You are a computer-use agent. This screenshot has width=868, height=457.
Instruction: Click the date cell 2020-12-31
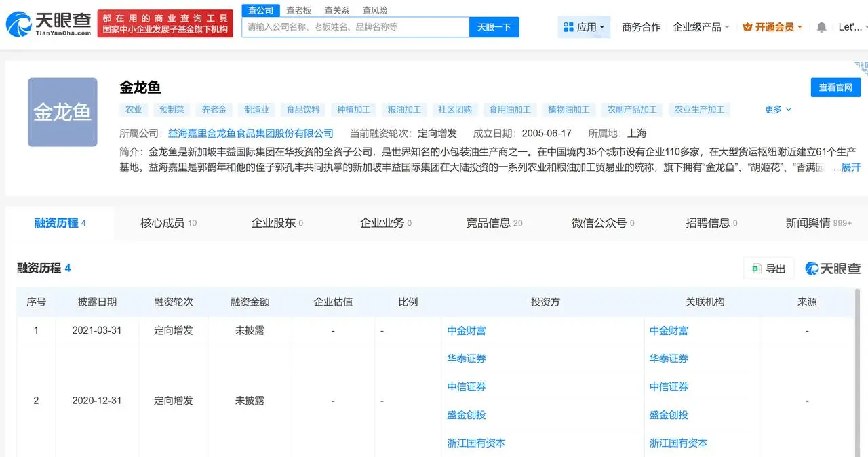coord(97,401)
